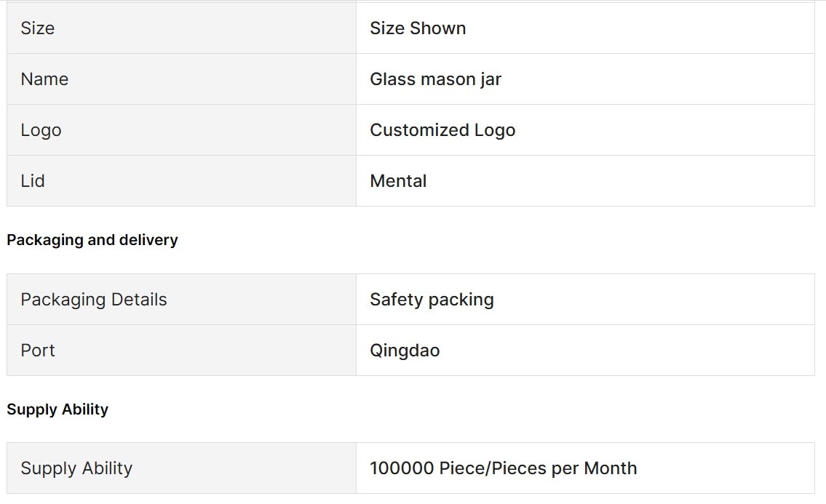The width and height of the screenshot is (826, 504).
Task: Select the Qingdao port value
Action: point(405,351)
